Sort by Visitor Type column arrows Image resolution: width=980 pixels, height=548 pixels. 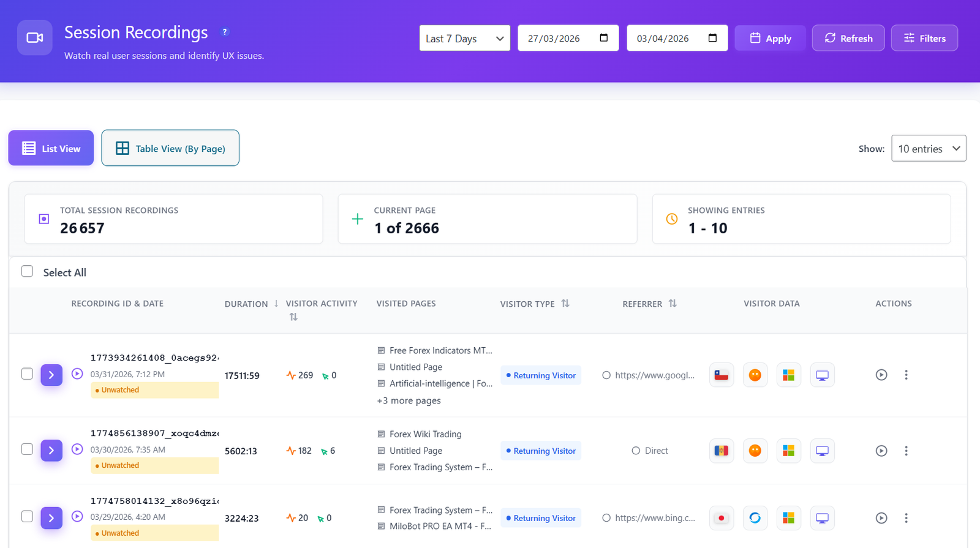point(565,303)
